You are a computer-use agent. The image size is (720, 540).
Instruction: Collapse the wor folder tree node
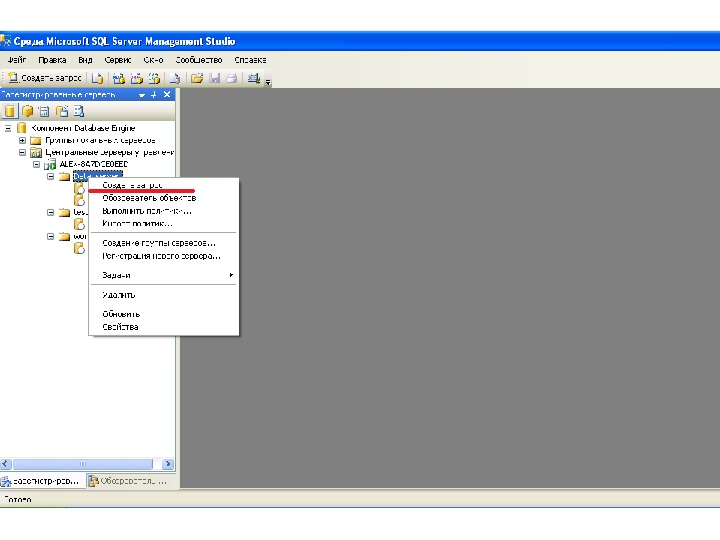click(51, 236)
